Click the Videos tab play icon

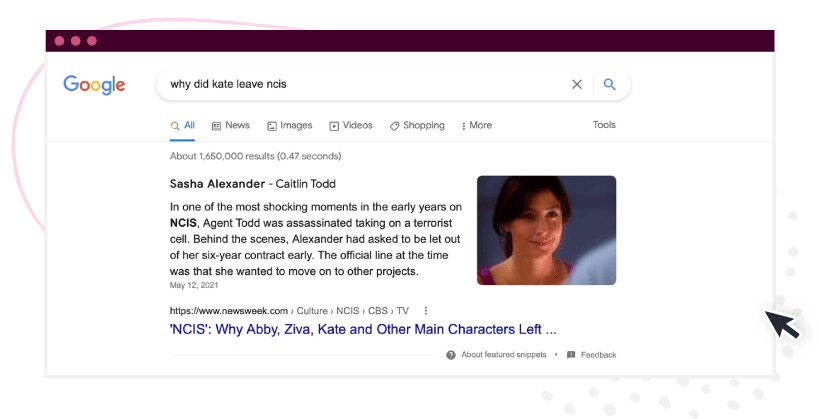tap(334, 126)
